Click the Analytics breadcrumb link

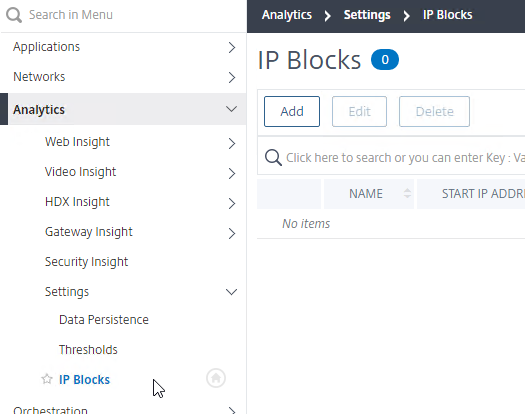point(287,15)
